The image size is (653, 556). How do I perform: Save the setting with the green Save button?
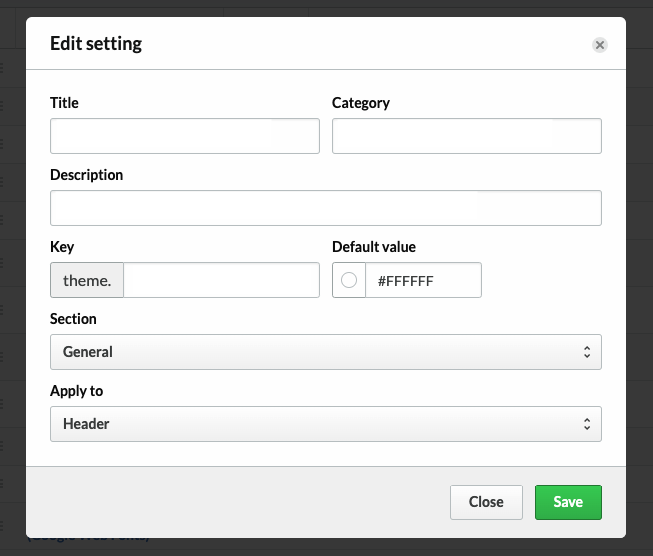(568, 502)
